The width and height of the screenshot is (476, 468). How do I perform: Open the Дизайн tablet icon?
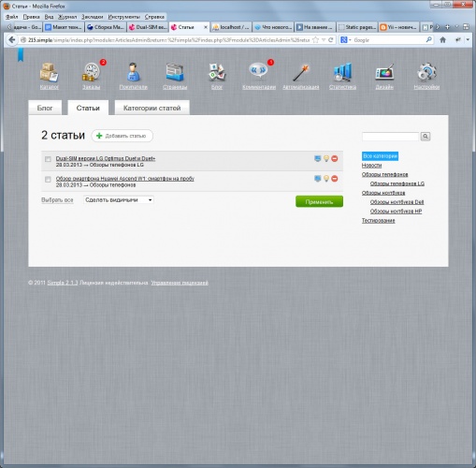pos(384,72)
